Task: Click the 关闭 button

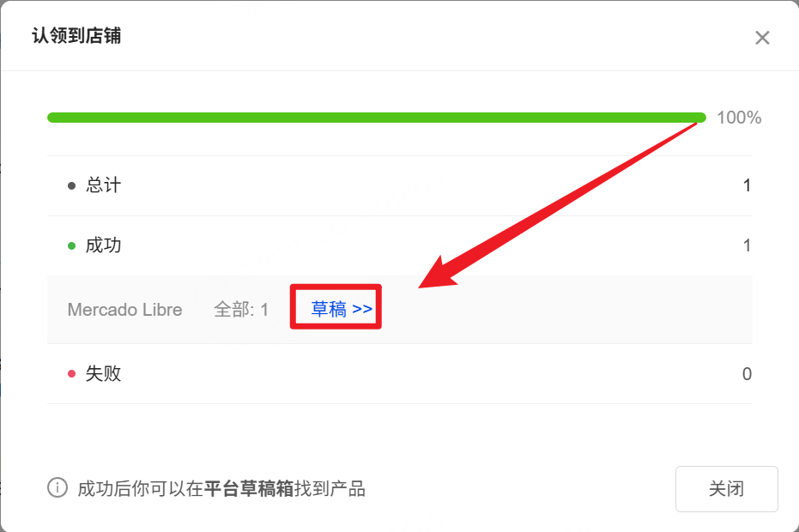Action: 726,489
